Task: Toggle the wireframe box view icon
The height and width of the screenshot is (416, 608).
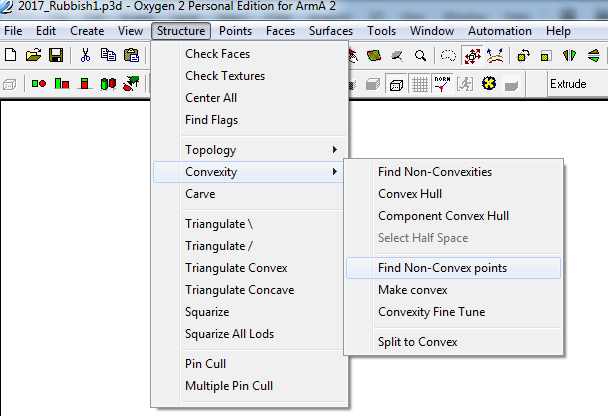Action: tap(396, 84)
